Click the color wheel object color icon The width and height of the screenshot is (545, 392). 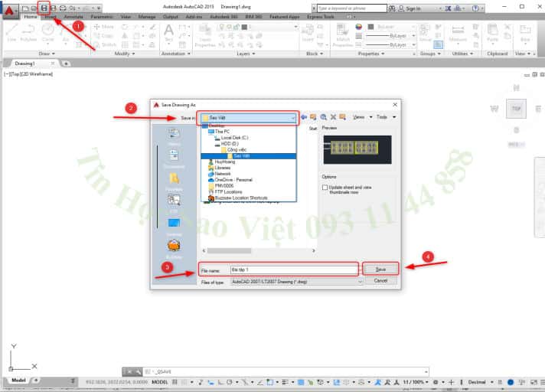359,27
